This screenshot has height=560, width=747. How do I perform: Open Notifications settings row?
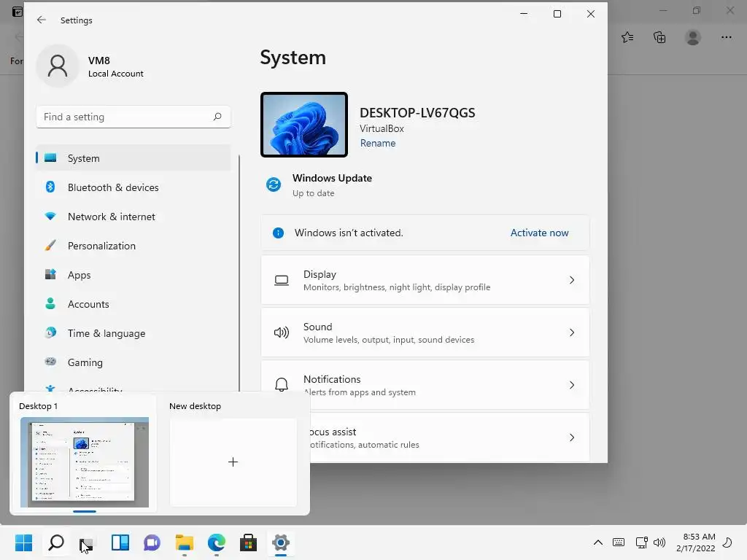click(x=425, y=385)
